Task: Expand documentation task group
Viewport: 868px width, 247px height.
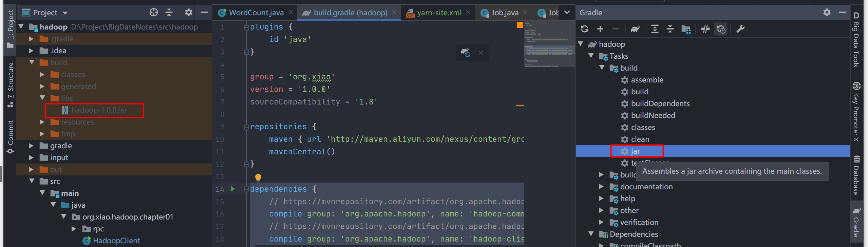Action: [601, 187]
